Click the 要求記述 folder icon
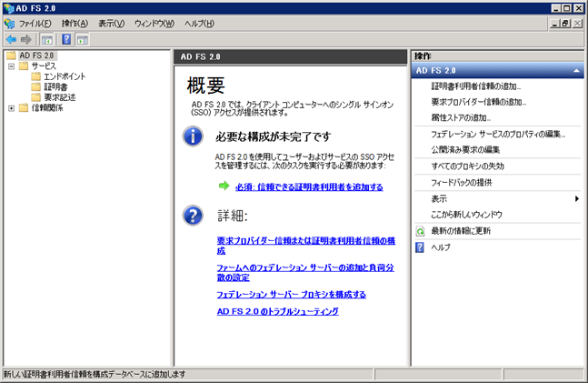The width and height of the screenshot is (588, 383). point(36,97)
